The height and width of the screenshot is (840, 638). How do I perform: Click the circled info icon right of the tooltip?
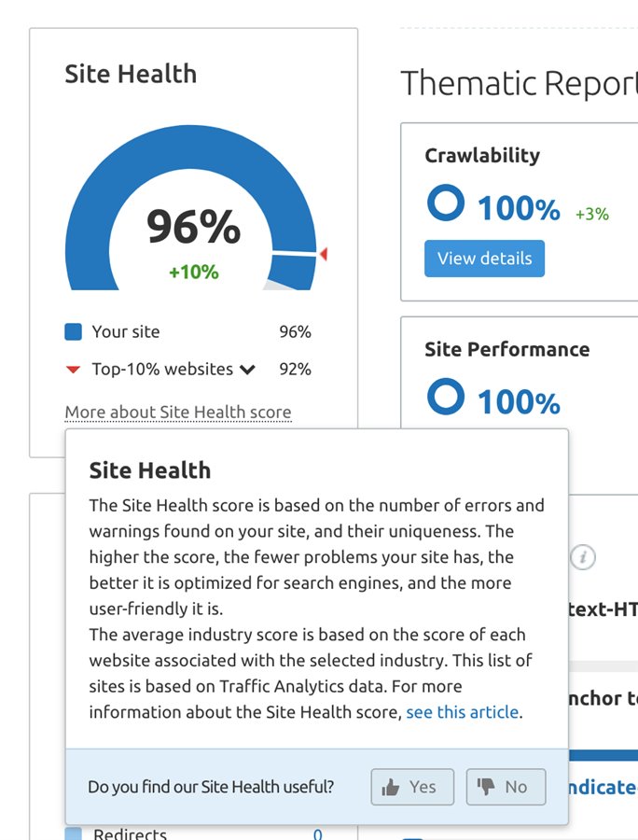click(583, 558)
